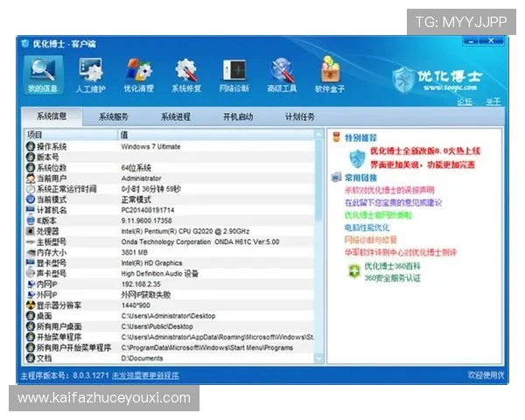Image resolution: width=525 pixels, height=420 pixels.
Task: Open 优化清理 cleanup tool
Action: [138, 73]
